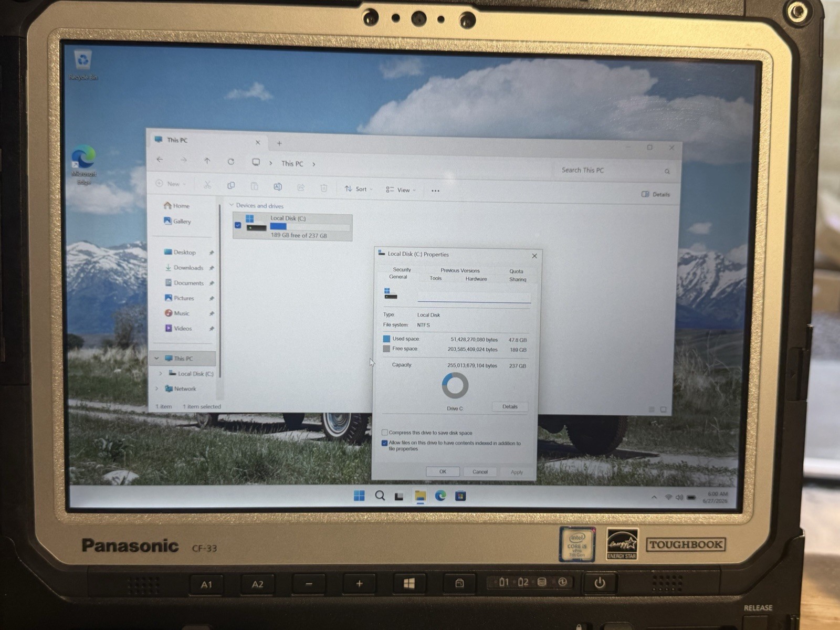Click the drive label text field

point(474,297)
